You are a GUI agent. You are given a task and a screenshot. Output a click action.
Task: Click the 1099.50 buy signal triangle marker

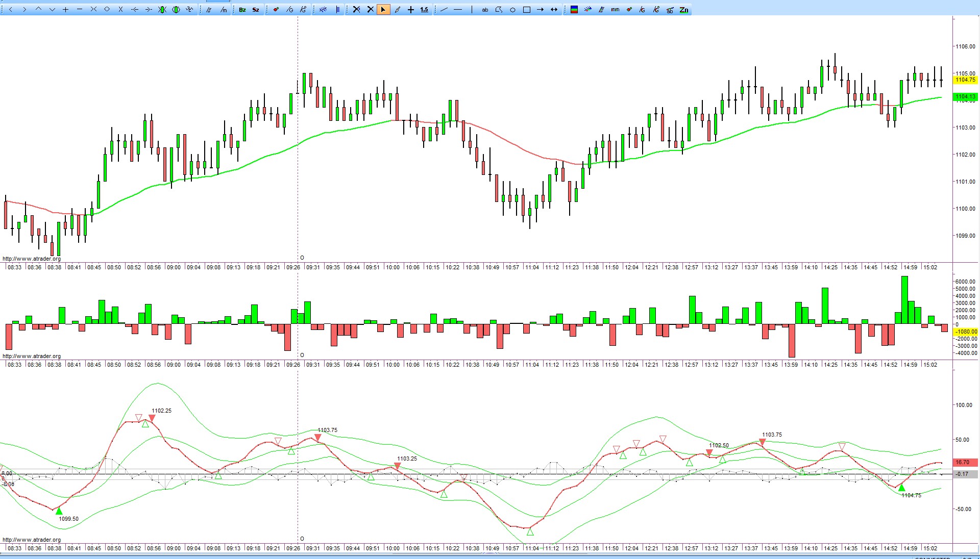59,511
